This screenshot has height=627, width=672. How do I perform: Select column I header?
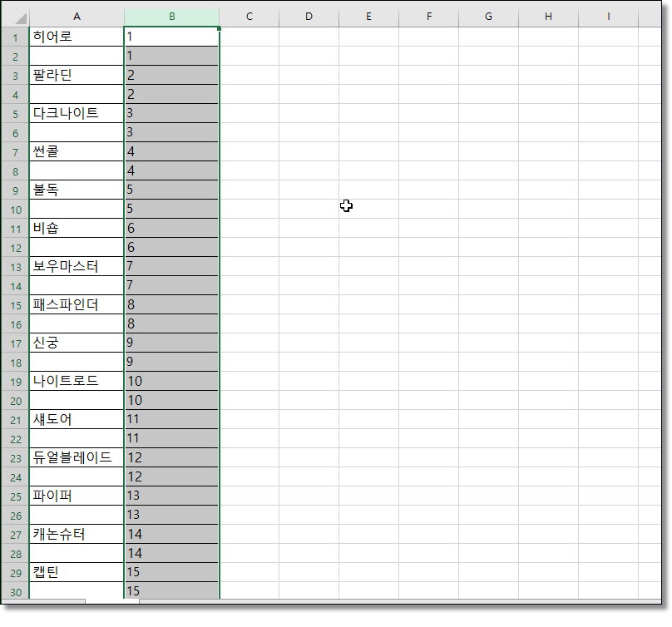tap(608, 17)
